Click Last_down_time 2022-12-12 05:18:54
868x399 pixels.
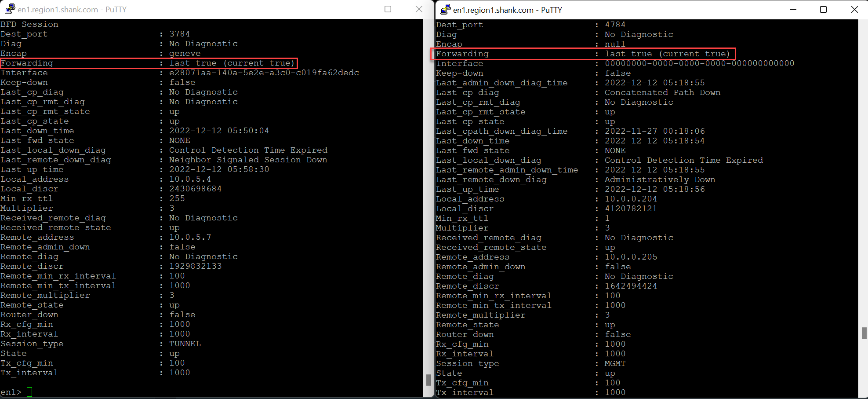655,141
